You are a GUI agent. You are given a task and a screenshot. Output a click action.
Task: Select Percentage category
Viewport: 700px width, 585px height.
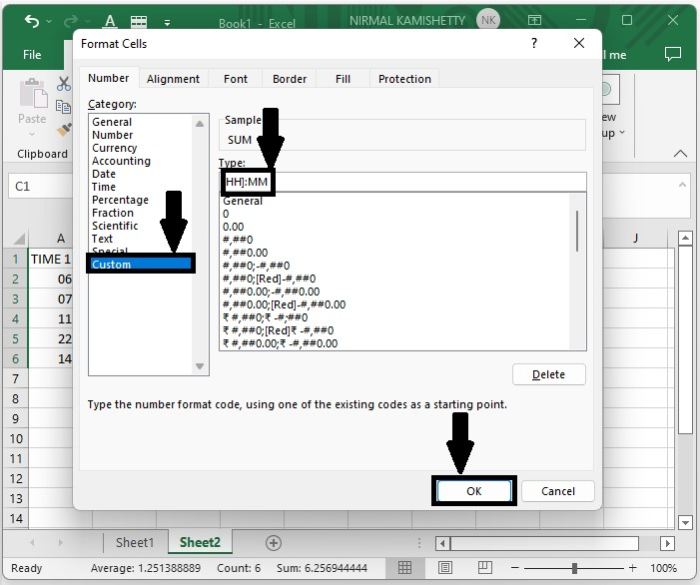coord(120,200)
